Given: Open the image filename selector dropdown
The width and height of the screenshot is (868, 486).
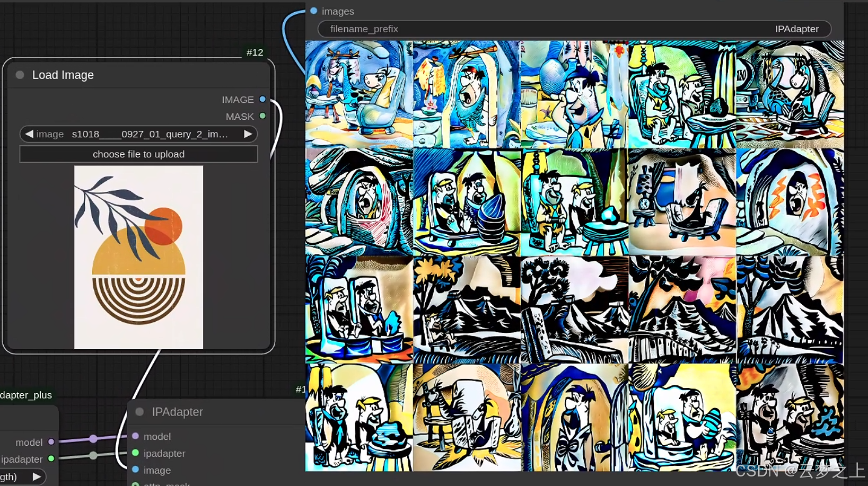Looking at the screenshot, I should tap(138, 134).
